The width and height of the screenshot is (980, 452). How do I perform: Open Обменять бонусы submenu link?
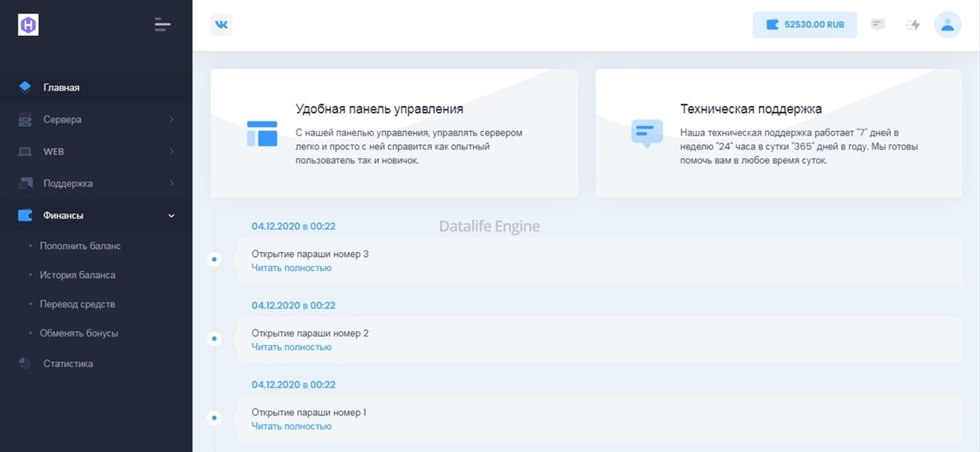point(79,333)
